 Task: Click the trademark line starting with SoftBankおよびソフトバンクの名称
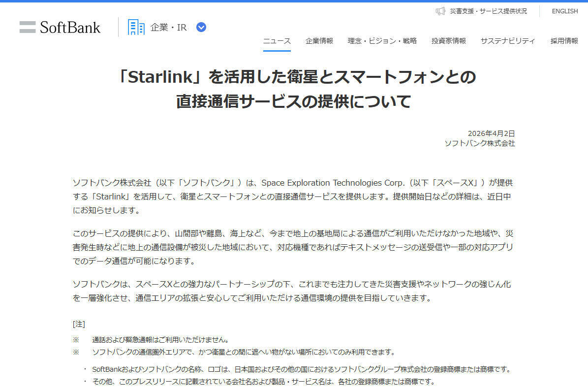[x=302, y=370]
